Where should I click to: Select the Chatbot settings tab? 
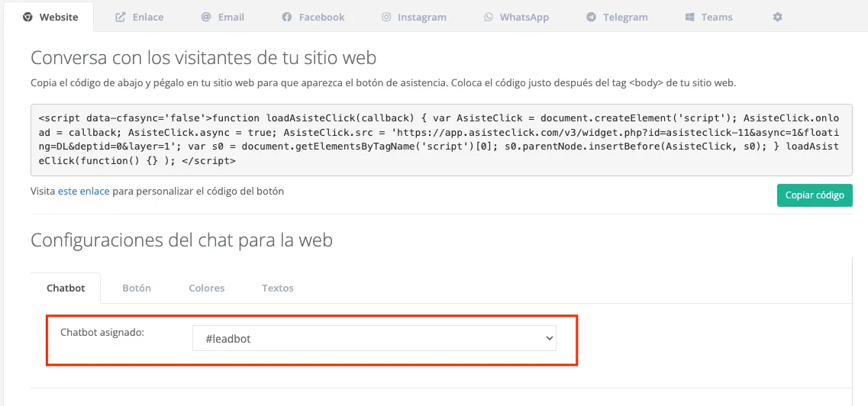click(66, 288)
